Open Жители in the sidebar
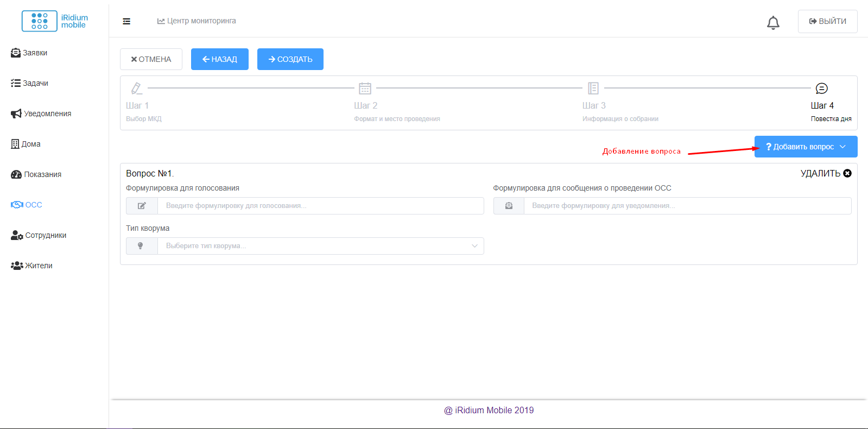Image resolution: width=868 pixels, height=429 pixels. [31, 266]
